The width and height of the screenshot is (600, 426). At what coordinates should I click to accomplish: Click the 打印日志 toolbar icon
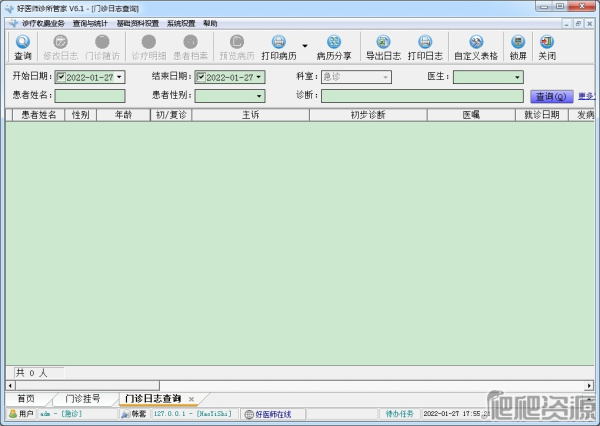[x=424, y=47]
